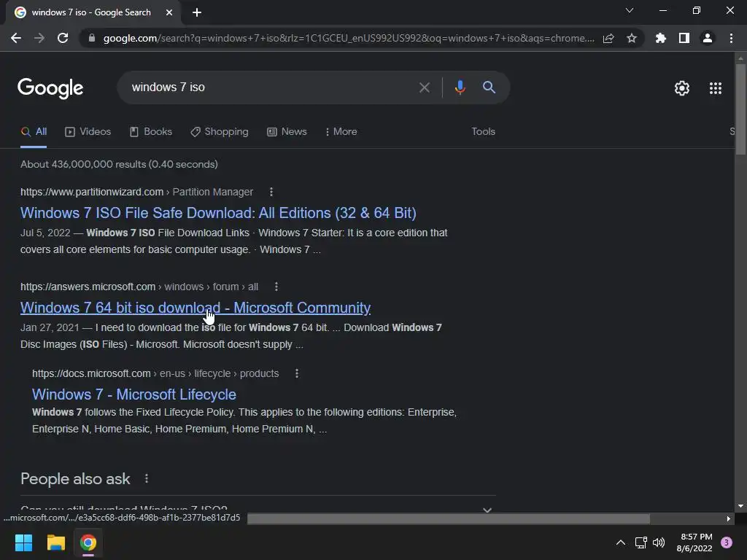This screenshot has width=747, height=560.
Task: Click the partitionwizard.com URL breadcrumb
Action: point(136,192)
